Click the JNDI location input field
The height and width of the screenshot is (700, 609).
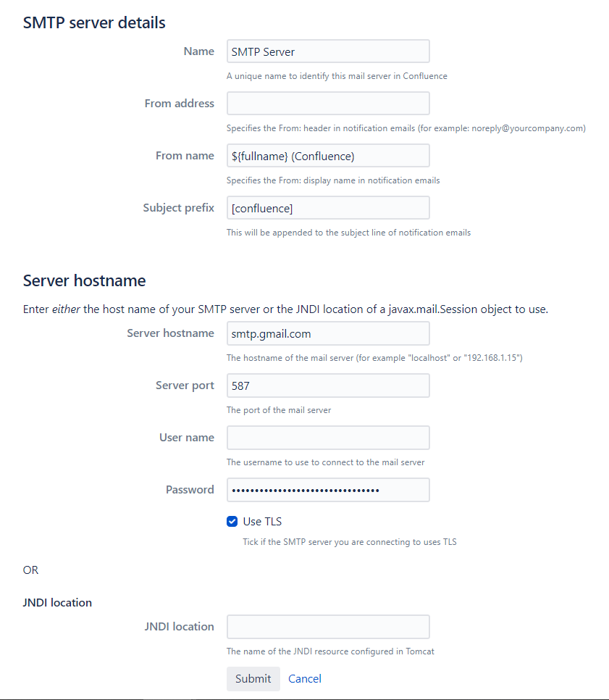pos(327,626)
